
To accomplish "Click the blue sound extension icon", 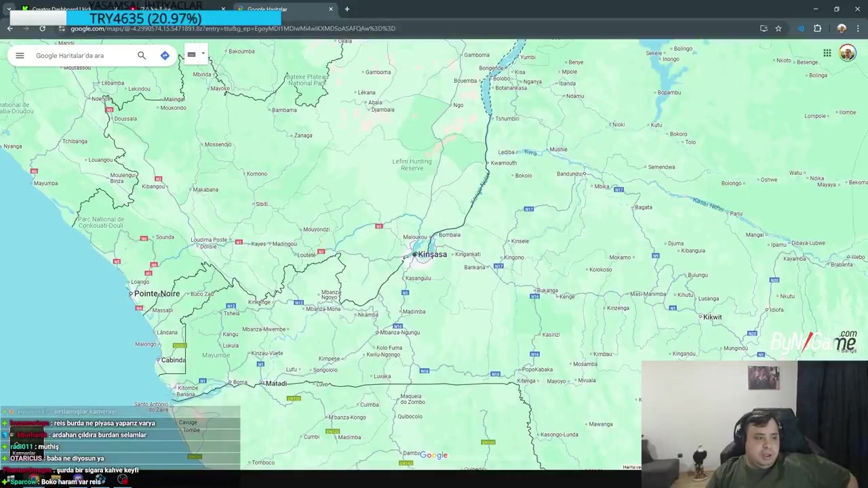I will 801,28.
